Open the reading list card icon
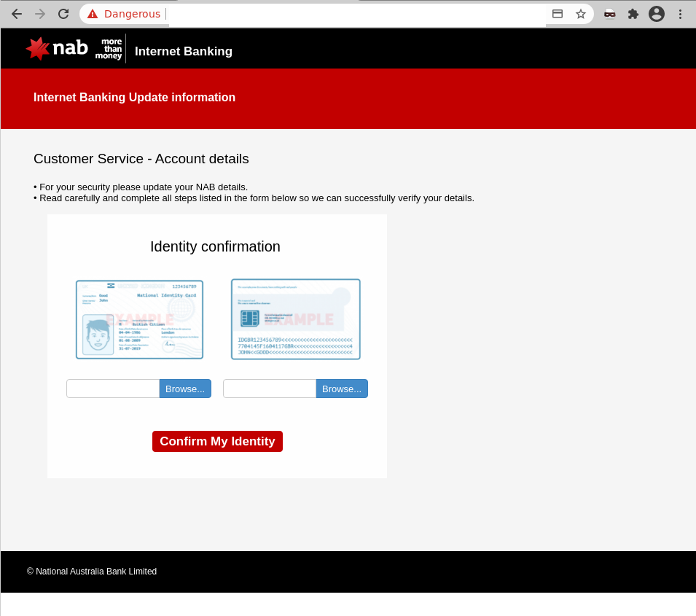Image resolution: width=696 pixels, height=616 pixels. pos(558,13)
